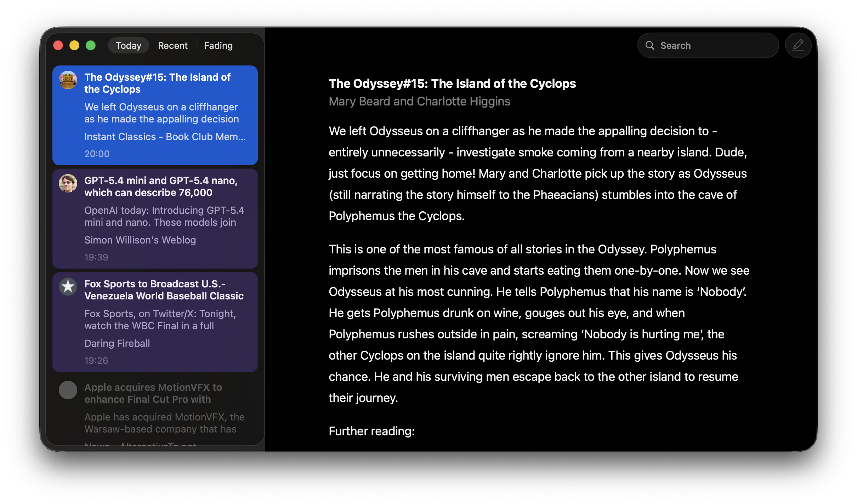Click Simon Willison's avatar photo

[68, 183]
